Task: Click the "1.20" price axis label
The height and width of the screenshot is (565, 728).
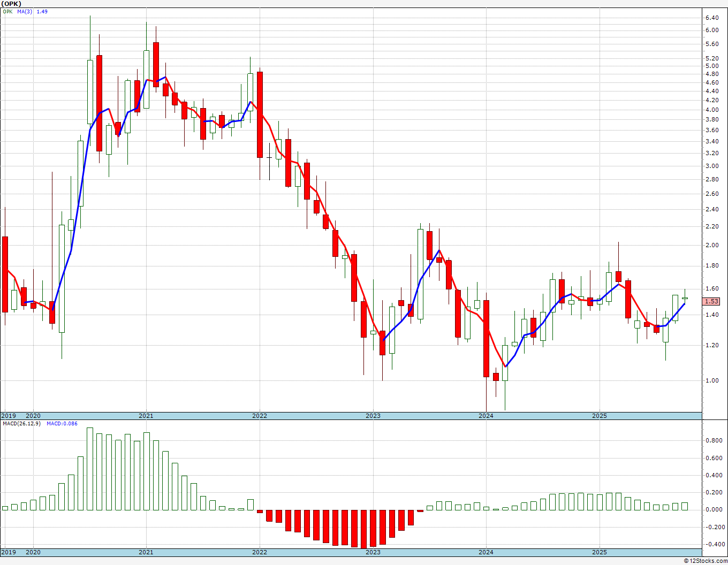Action: tap(712, 345)
